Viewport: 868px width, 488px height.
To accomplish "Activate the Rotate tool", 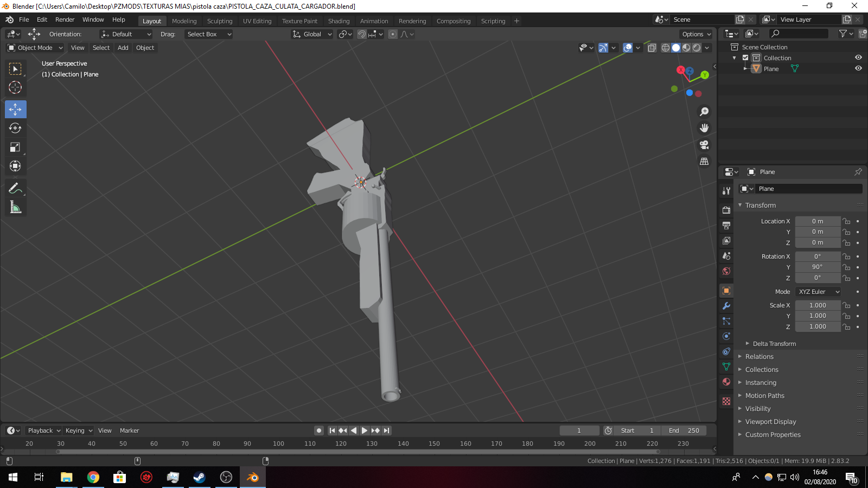I will click(15, 129).
